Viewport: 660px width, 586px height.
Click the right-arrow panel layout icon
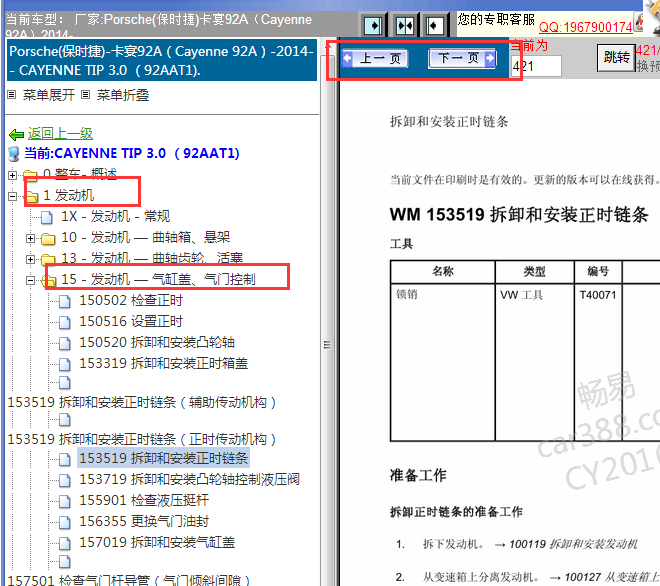[373, 26]
